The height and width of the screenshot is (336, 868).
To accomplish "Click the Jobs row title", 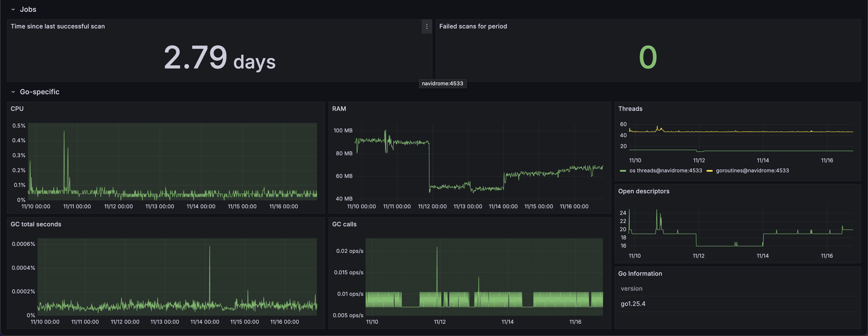I will 28,9.
